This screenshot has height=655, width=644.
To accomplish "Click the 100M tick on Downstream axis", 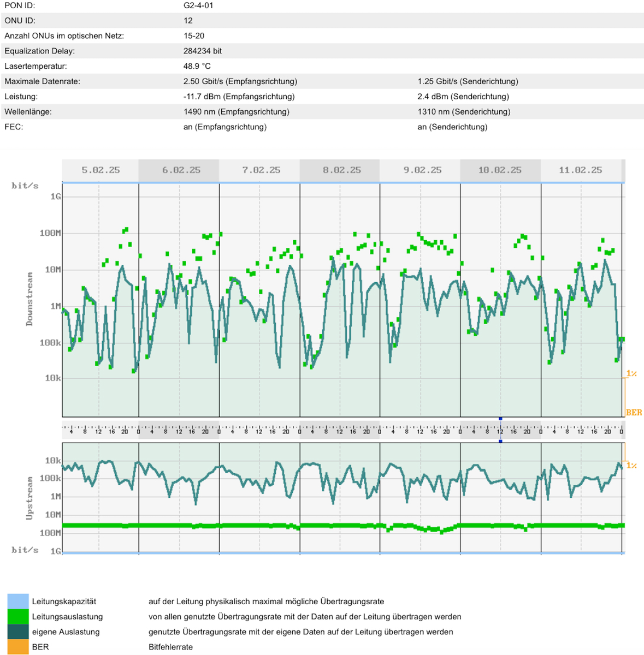I will 50,234.
